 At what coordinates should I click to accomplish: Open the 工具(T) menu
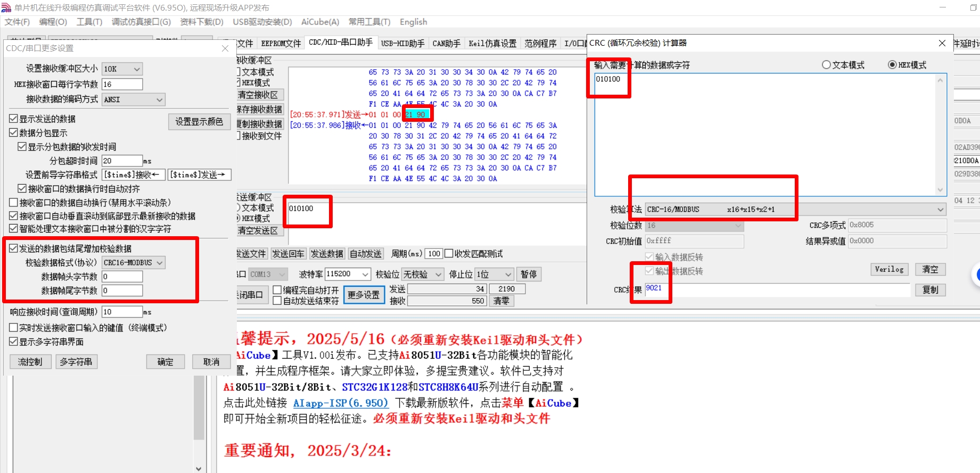point(89,22)
